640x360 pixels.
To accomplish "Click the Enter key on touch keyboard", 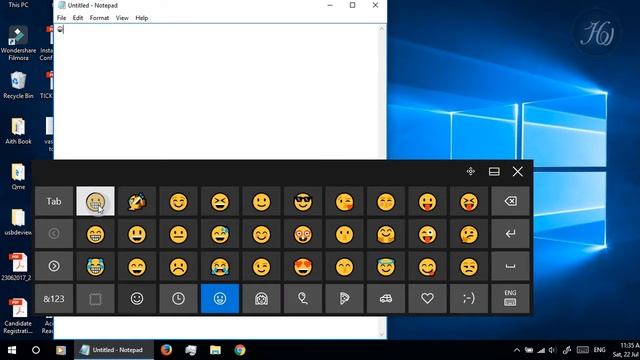I will (x=510, y=234).
